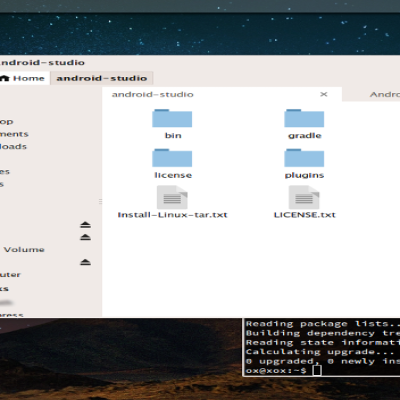This screenshot has width=400, height=400.
Task: Click the gradle folder label
Action: [305, 136]
